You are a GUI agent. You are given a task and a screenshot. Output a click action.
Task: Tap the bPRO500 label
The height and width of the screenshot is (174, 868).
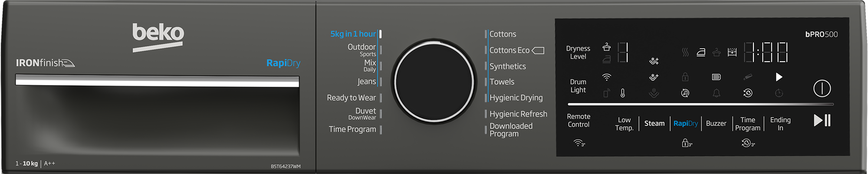click(x=821, y=34)
